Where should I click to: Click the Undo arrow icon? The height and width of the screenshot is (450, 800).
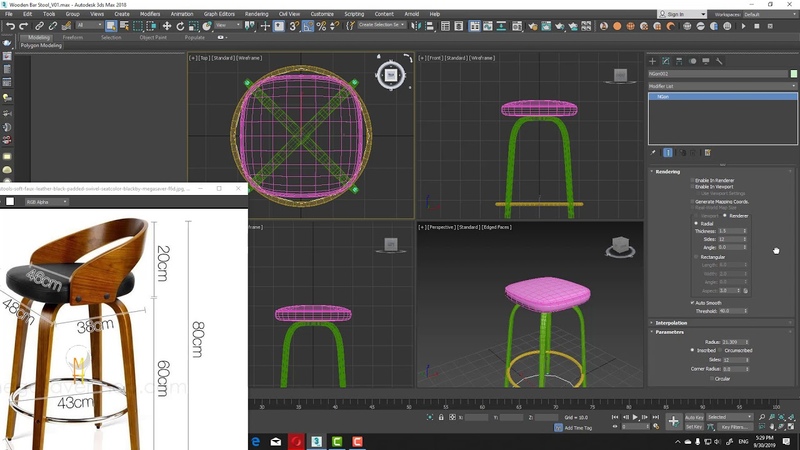click(x=10, y=25)
